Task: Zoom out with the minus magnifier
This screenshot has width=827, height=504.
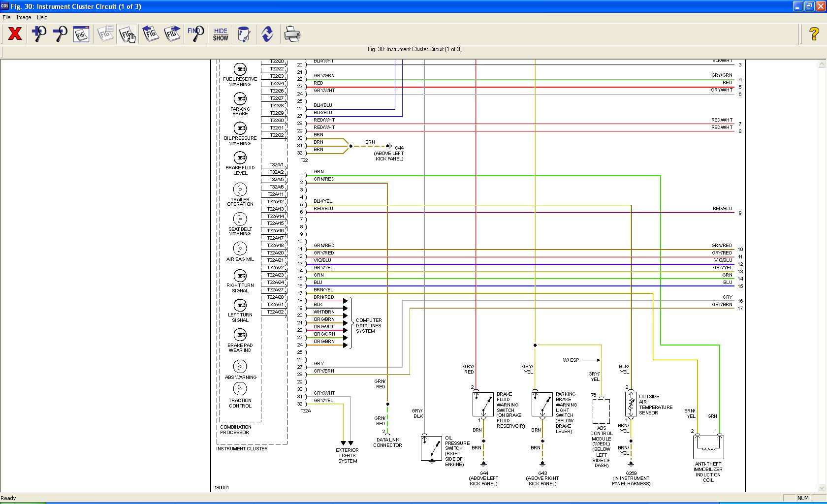Action: [x=60, y=34]
